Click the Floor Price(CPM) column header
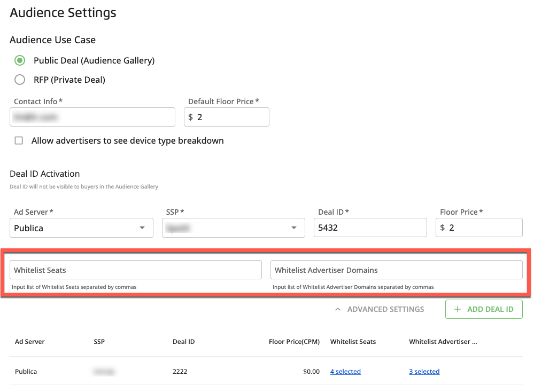The image size is (534, 392). click(294, 342)
